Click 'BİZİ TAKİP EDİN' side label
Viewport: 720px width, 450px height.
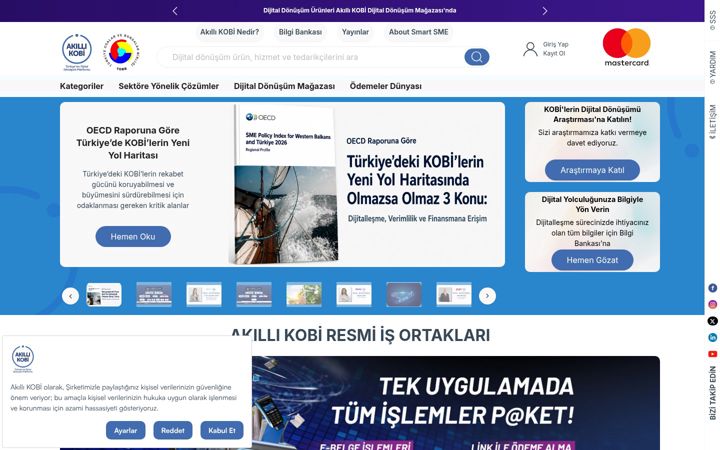(712, 393)
